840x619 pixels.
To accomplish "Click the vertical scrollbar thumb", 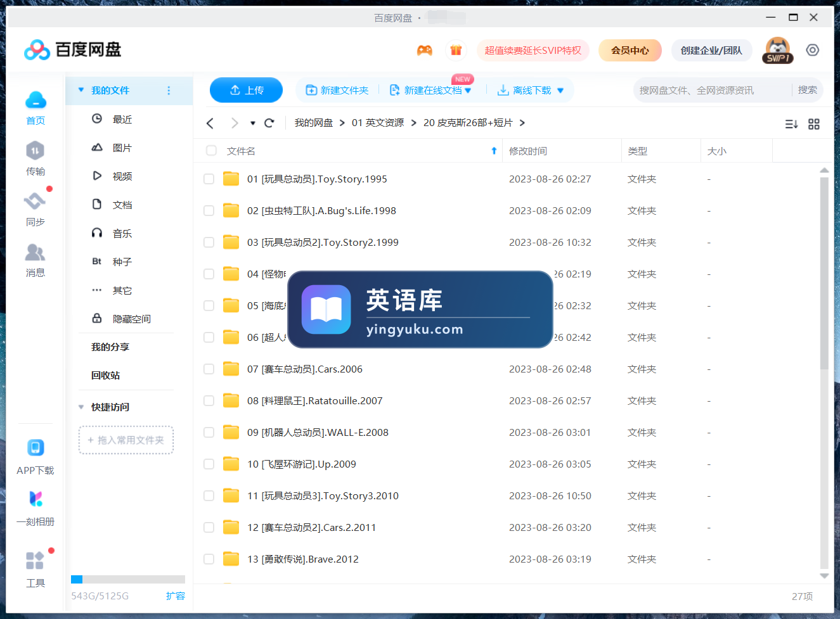I will click(824, 273).
